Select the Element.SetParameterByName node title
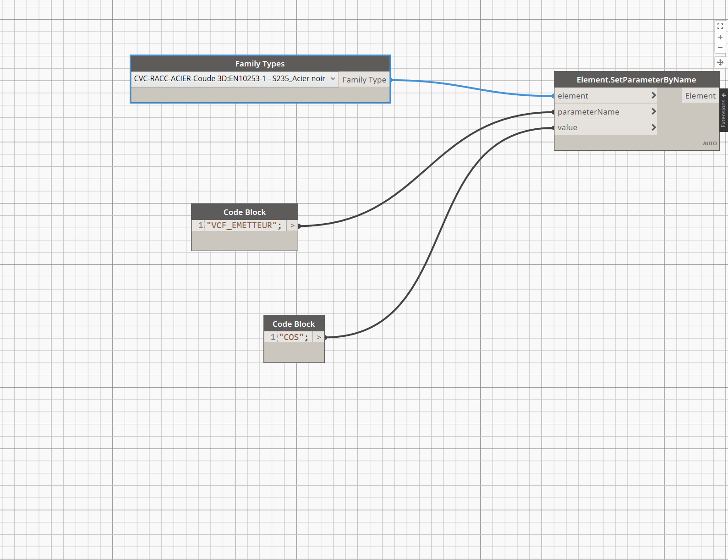The height and width of the screenshot is (560, 728). [x=636, y=80]
